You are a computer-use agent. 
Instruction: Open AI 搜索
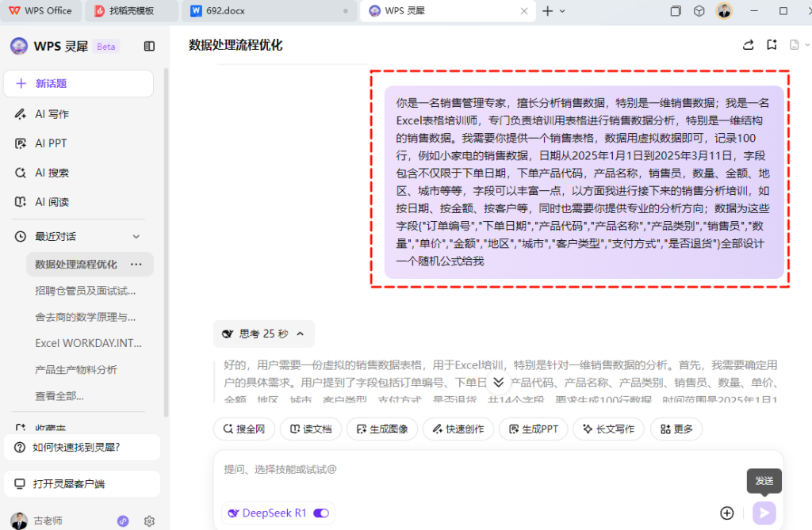[x=52, y=173]
